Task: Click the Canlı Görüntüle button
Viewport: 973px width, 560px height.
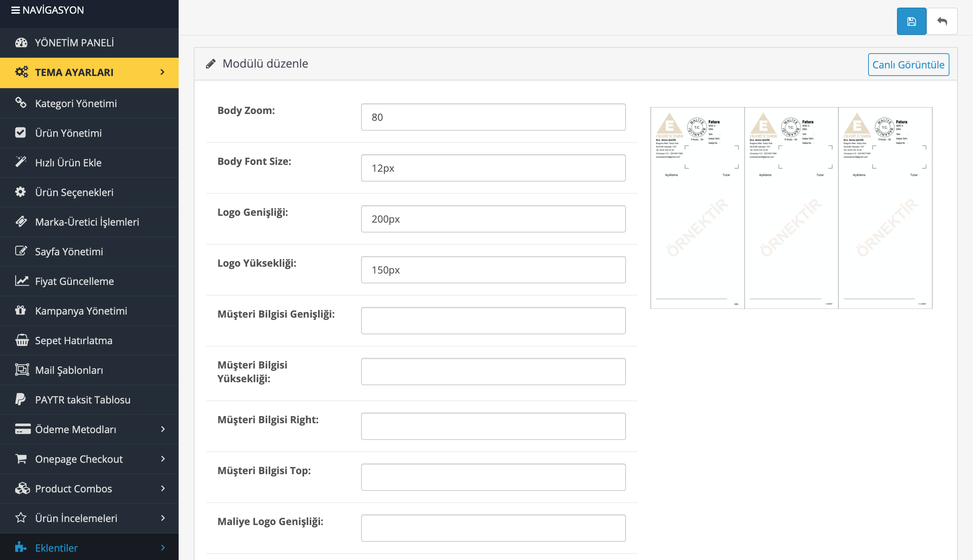Action: tap(908, 65)
